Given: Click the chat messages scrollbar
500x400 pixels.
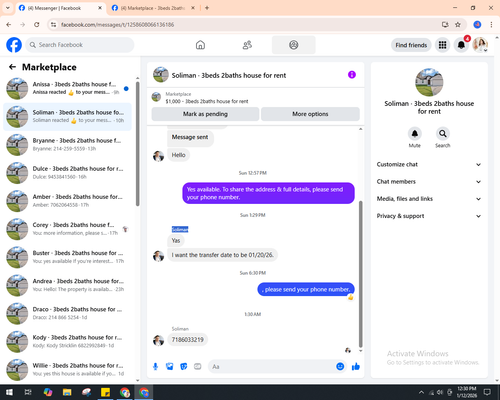Looking at the screenshot, I should [360, 274].
